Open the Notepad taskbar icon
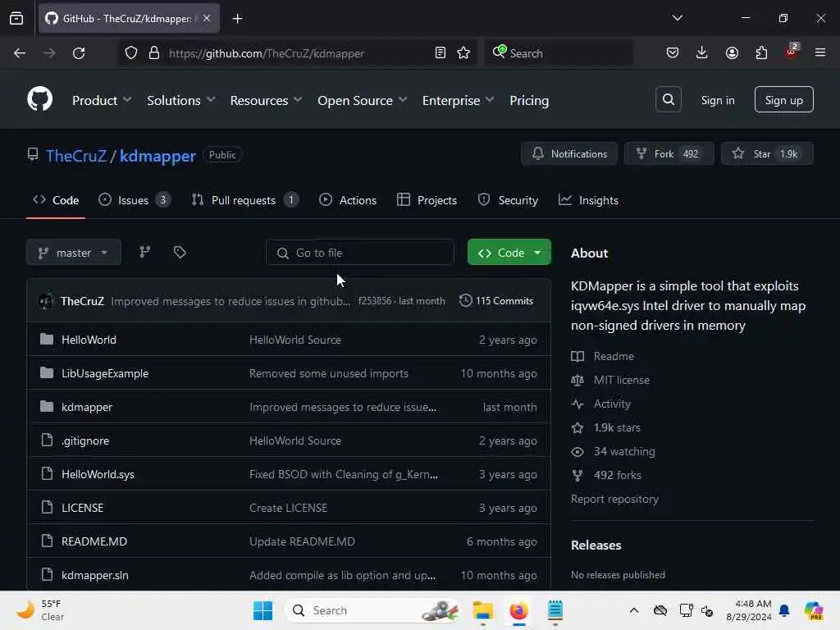This screenshot has height=630, width=840. (555, 610)
